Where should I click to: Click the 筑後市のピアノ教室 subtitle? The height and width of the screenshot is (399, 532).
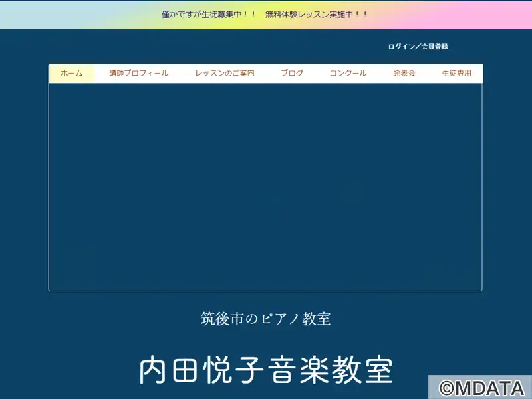pos(265,319)
